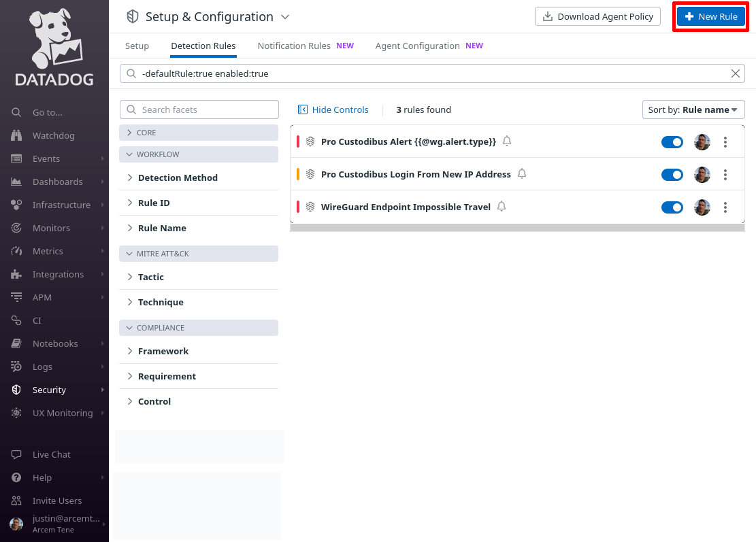Open the Pro Custodibus Alert rule name
Screen dimensions: 756x542
pos(408,141)
